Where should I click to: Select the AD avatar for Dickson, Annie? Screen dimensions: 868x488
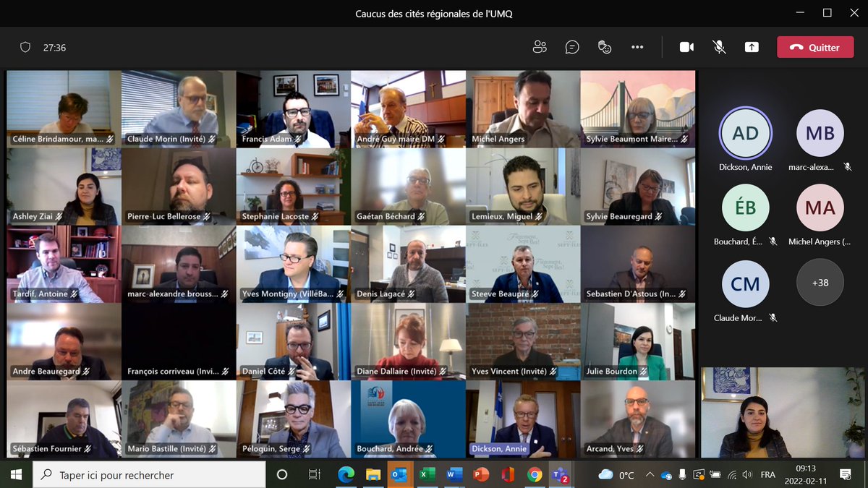point(746,133)
